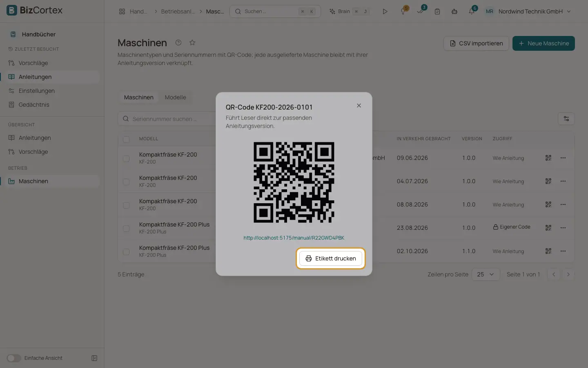Click the QR code image in the dialog
Viewport: 588px width, 368px height.
pos(294,182)
